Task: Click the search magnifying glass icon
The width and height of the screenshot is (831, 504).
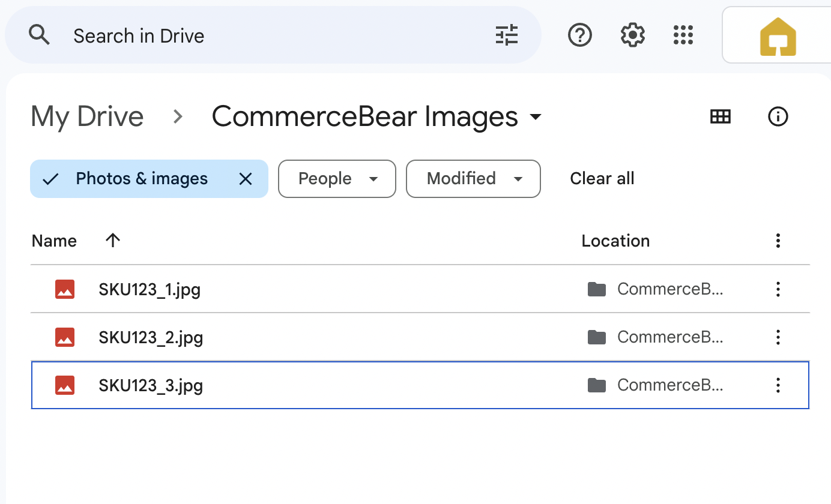Action: click(39, 35)
